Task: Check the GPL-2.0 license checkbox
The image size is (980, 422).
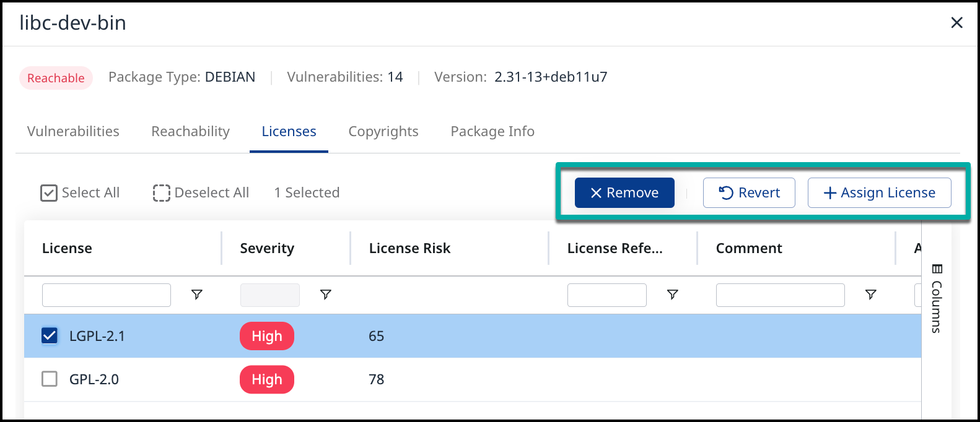Action: click(50, 379)
